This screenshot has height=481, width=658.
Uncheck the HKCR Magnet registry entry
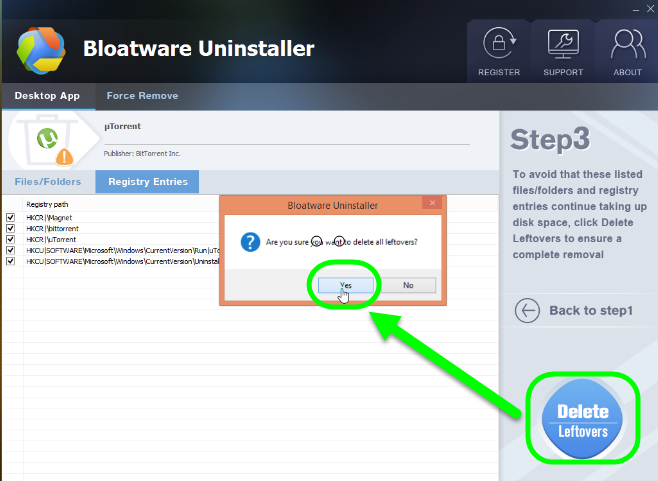tap(10, 217)
